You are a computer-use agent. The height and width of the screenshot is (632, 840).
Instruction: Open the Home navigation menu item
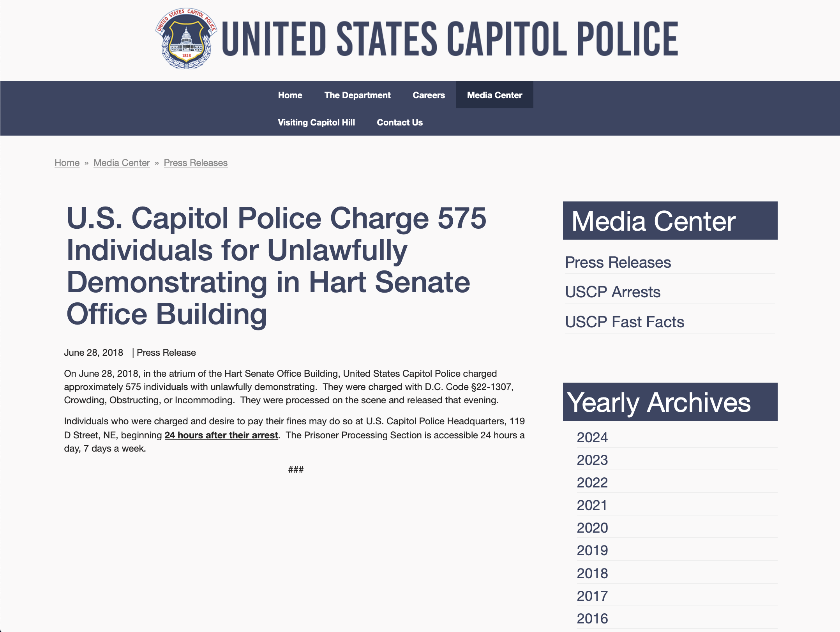click(x=290, y=95)
